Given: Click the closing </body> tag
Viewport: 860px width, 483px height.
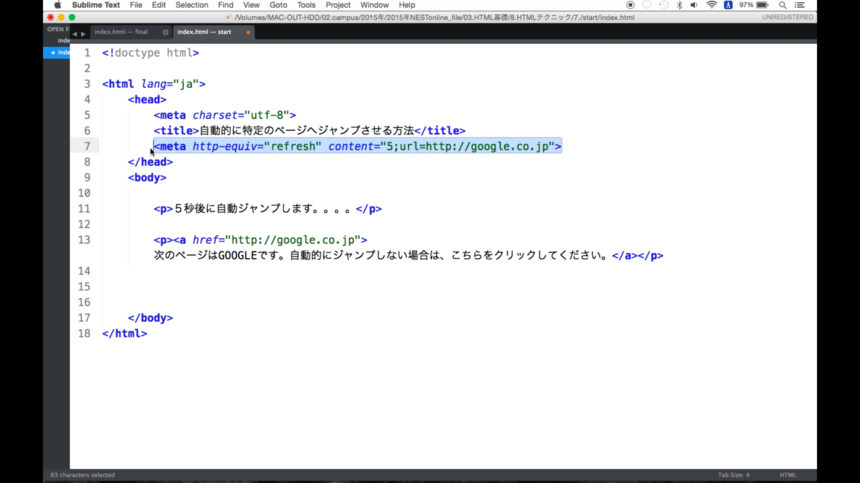Looking at the screenshot, I should (150, 318).
